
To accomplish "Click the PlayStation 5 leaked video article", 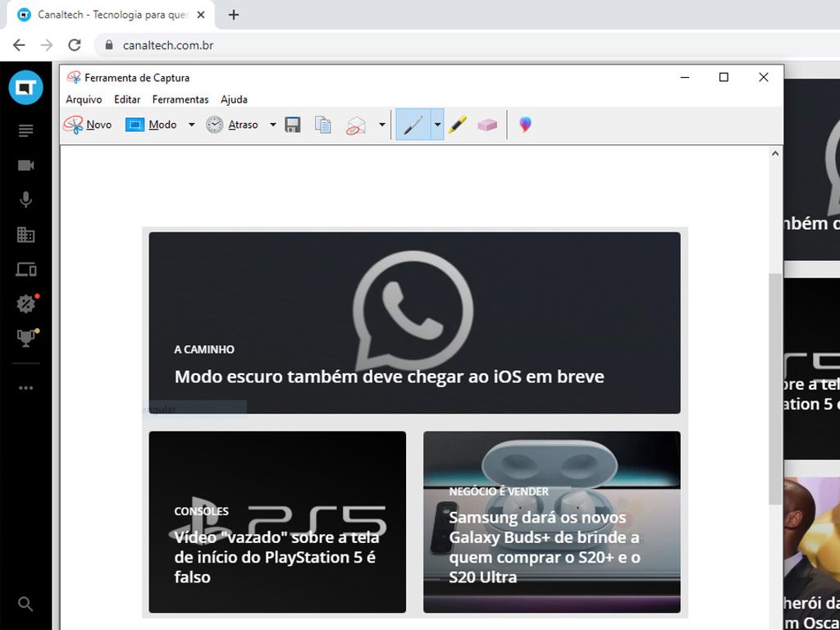I will coord(277,522).
